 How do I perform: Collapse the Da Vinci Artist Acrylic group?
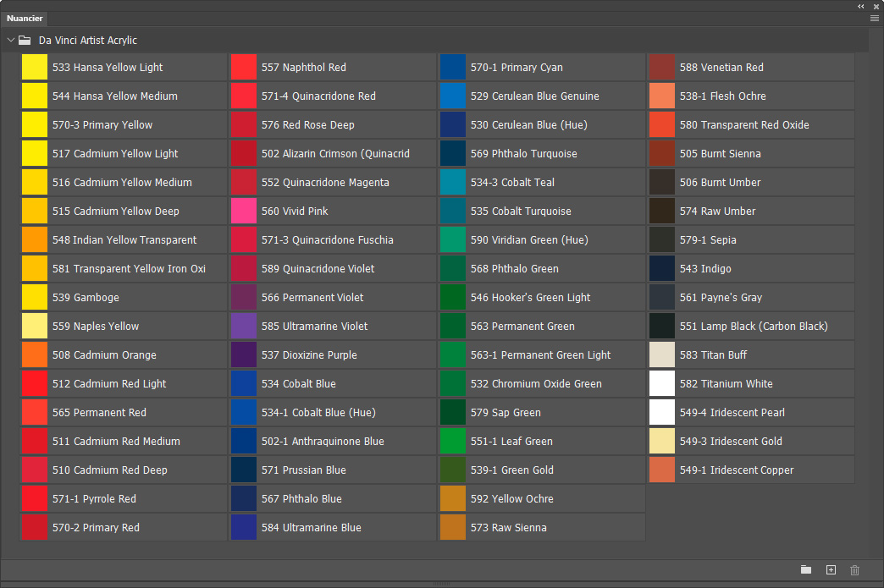click(x=11, y=40)
